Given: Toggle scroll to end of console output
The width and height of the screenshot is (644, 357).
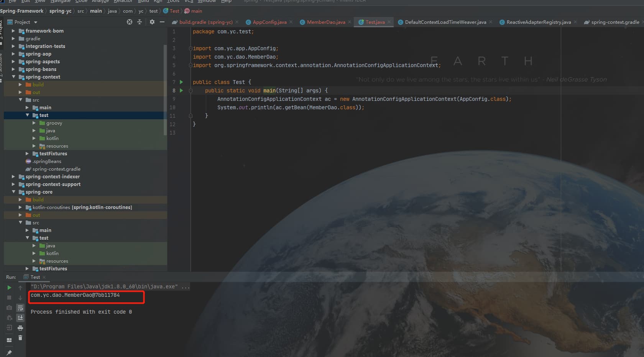Looking at the screenshot, I should pyautogui.click(x=20, y=318).
